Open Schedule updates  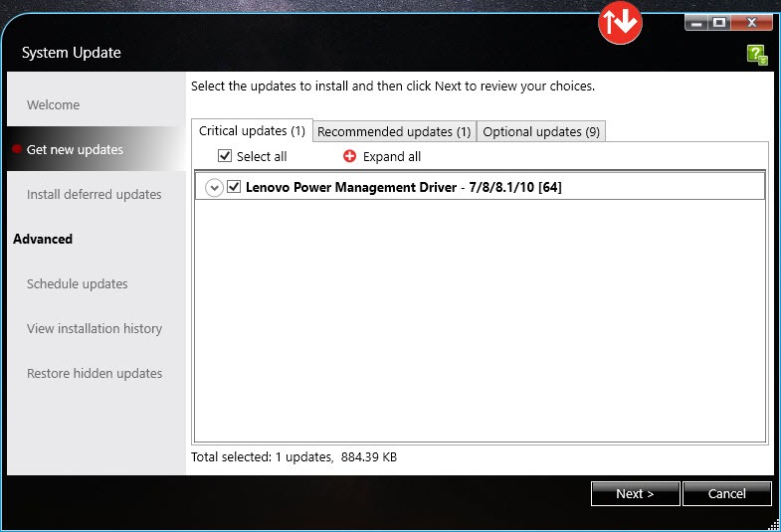click(x=78, y=283)
